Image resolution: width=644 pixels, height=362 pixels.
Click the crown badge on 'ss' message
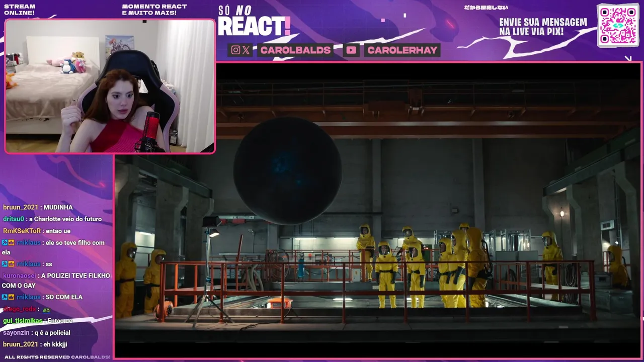pos(11,264)
